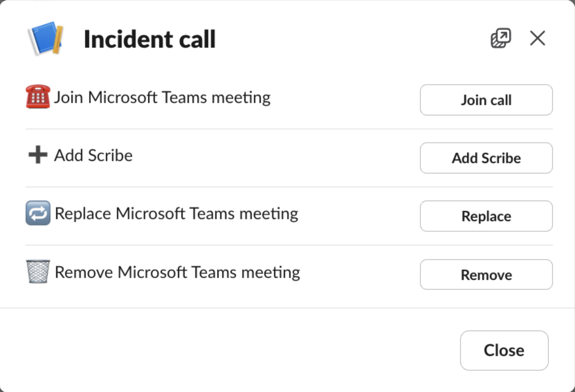
Task: Open the dialog in a new window
Action: point(501,38)
